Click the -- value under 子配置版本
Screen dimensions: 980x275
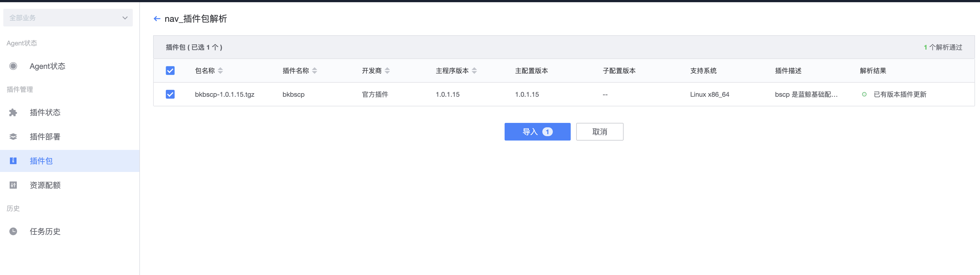(605, 94)
